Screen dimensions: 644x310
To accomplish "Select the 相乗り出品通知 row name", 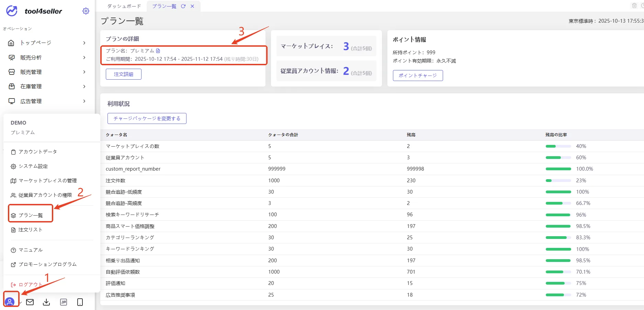I will [x=123, y=261].
